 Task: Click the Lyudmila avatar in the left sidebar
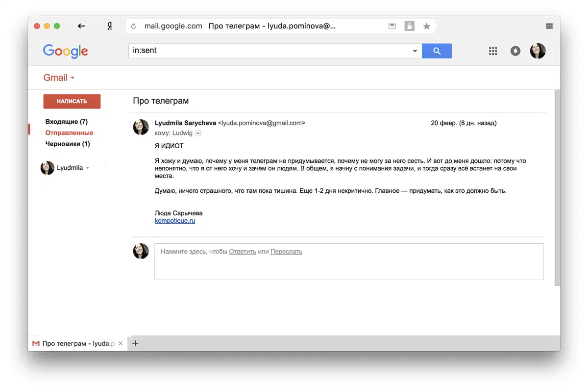pos(48,168)
